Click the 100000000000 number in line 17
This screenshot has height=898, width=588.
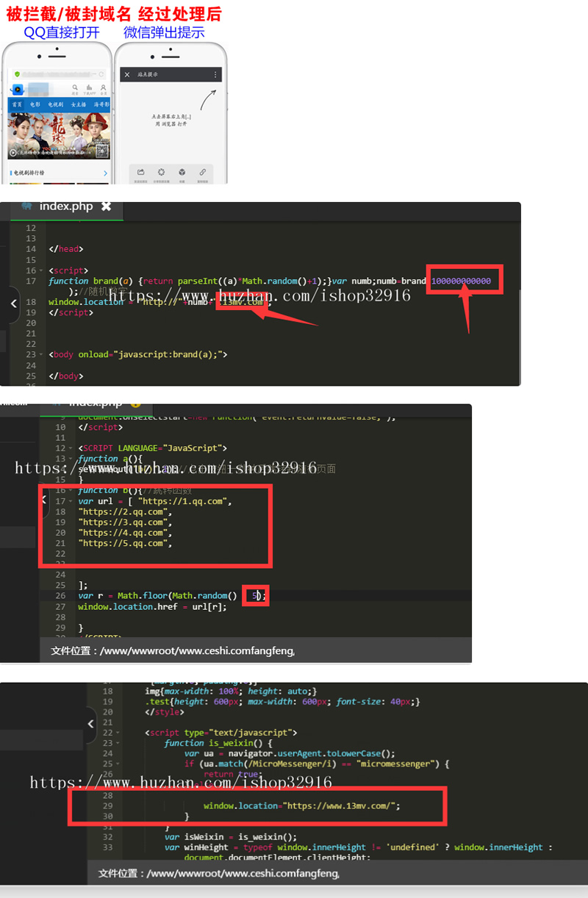[462, 281]
